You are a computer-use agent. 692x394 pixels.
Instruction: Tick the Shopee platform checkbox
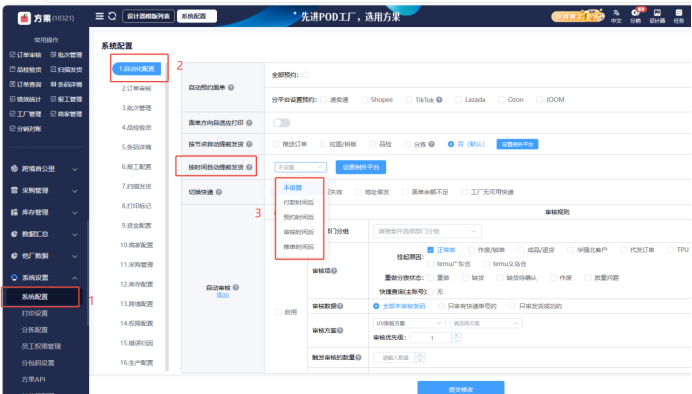click(x=364, y=100)
